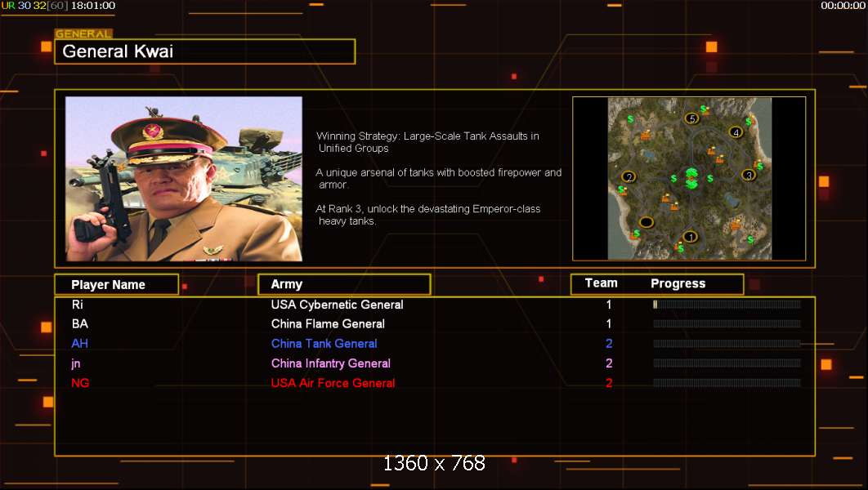Click the Team column header

(x=602, y=283)
